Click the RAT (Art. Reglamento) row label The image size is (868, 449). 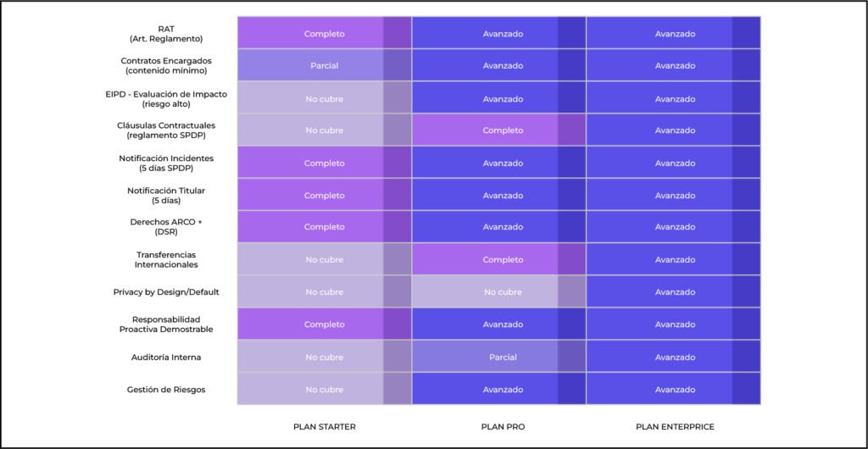(166, 34)
